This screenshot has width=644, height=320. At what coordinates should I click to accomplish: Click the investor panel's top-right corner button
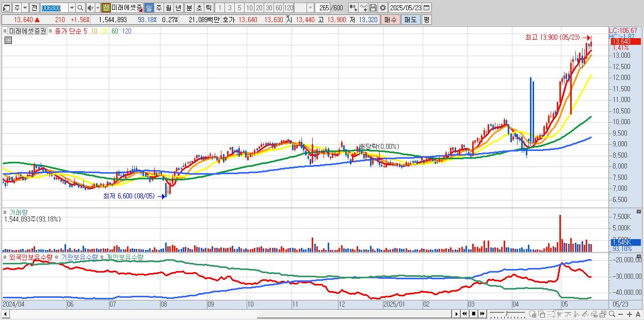point(640,256)
